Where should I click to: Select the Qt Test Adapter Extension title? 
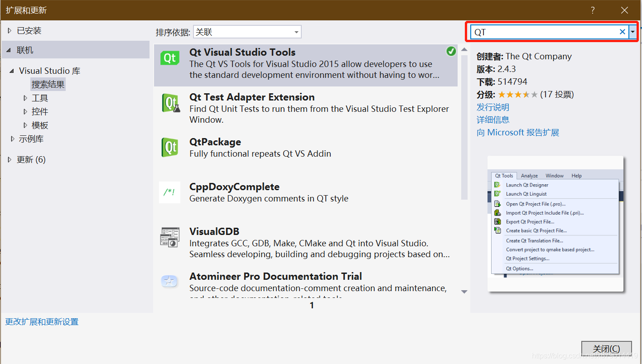click(252, 97)
